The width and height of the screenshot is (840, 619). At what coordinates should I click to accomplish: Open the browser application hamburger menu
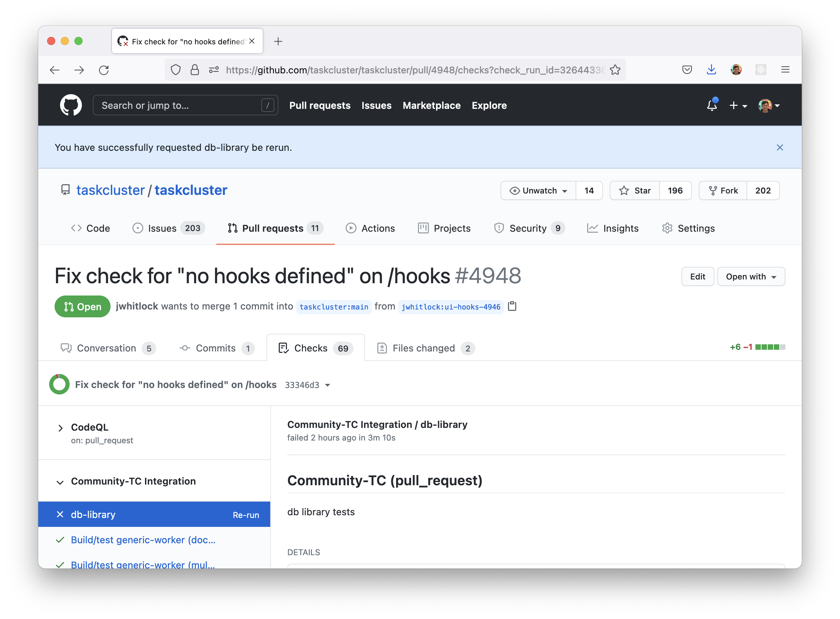(x=785, y=70)
